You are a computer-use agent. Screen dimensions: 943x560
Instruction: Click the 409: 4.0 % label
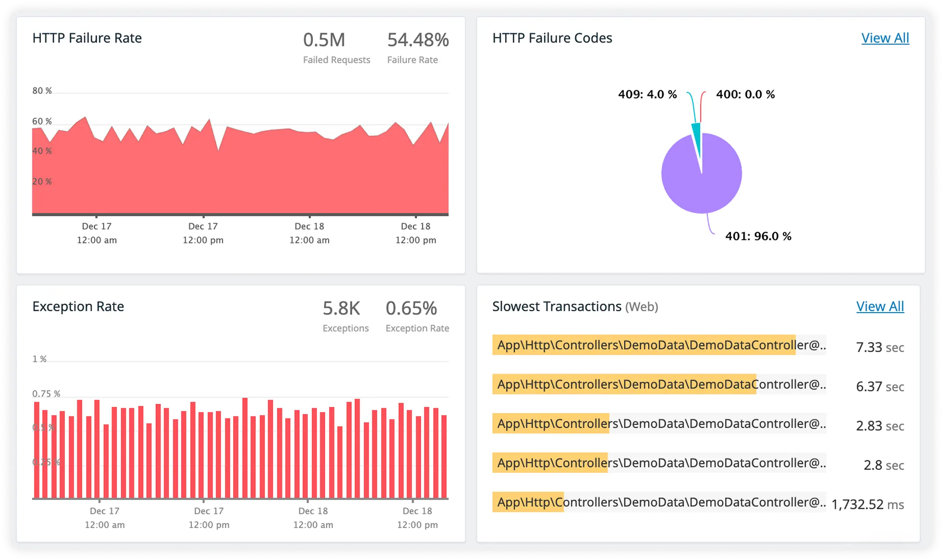(x=647, y=94)
